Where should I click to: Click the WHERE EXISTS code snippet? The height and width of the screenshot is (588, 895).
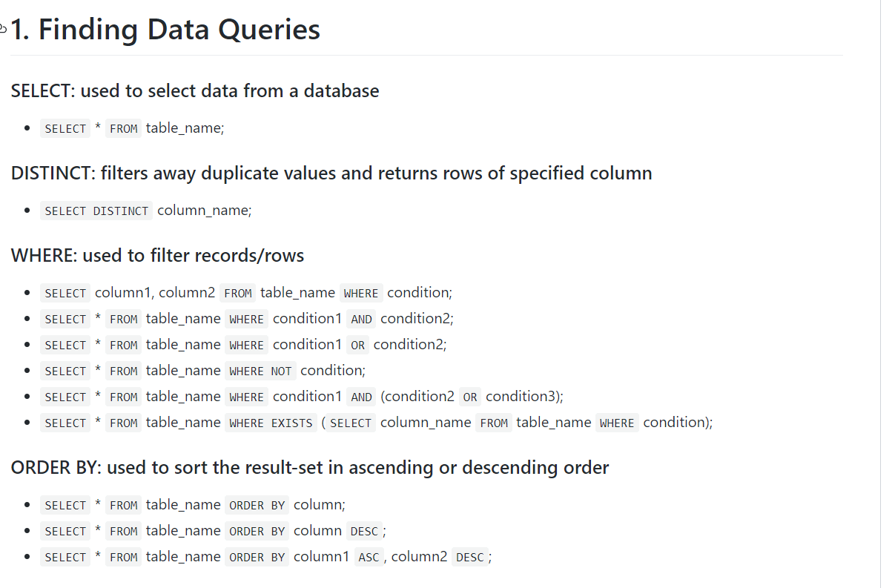pos(271,423)
